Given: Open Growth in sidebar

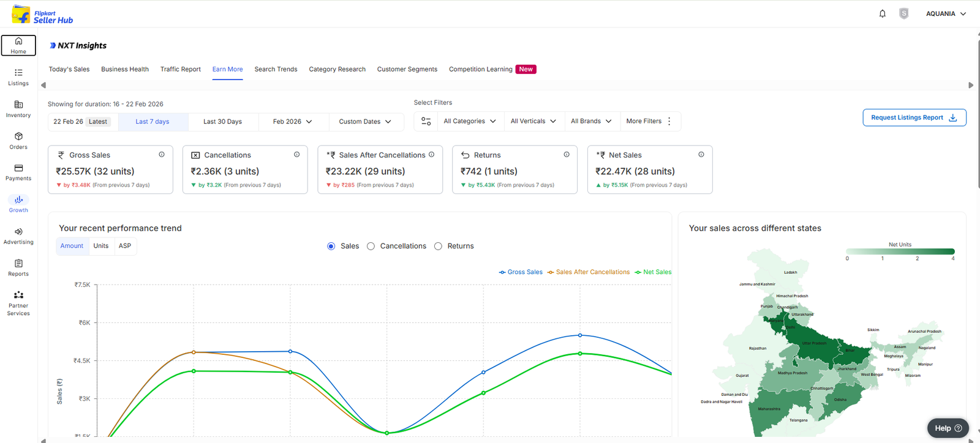Looking at the screenshot, I should (x=18, y=204).
